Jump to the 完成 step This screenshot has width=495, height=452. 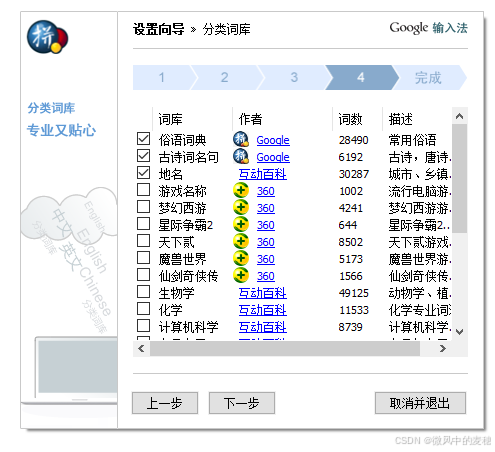(428, 77)
